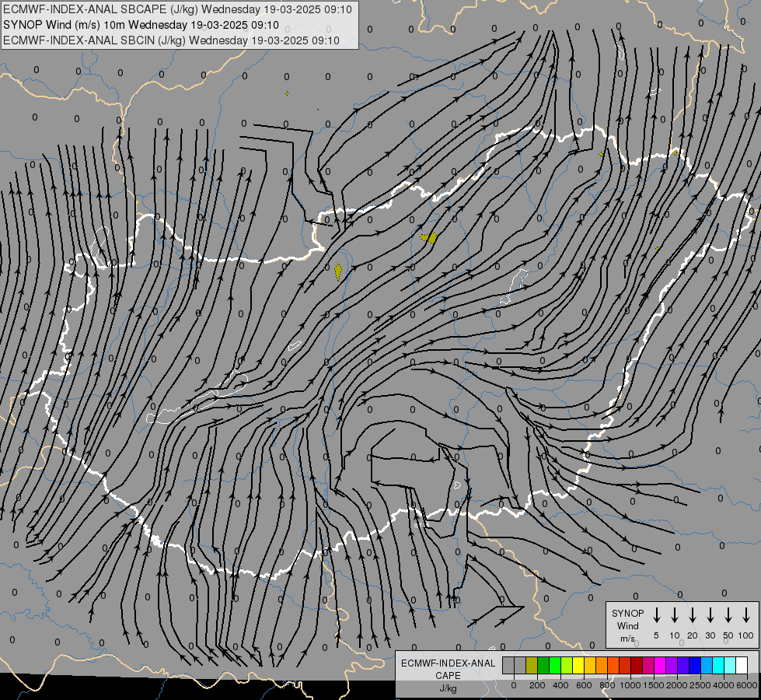The width and height of the screenshot is (761, 700).
Task: Click the 20 label in the wind legend
Action: tap(693, 635)
